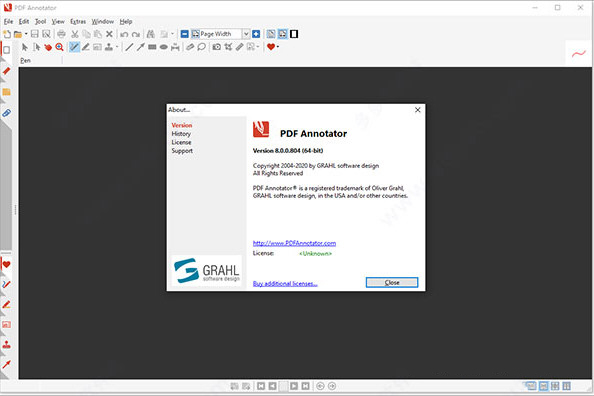The image size is (594, 396).
Task: Open the http://www.PDFAnnotator.com link
Action: [294, 243]
